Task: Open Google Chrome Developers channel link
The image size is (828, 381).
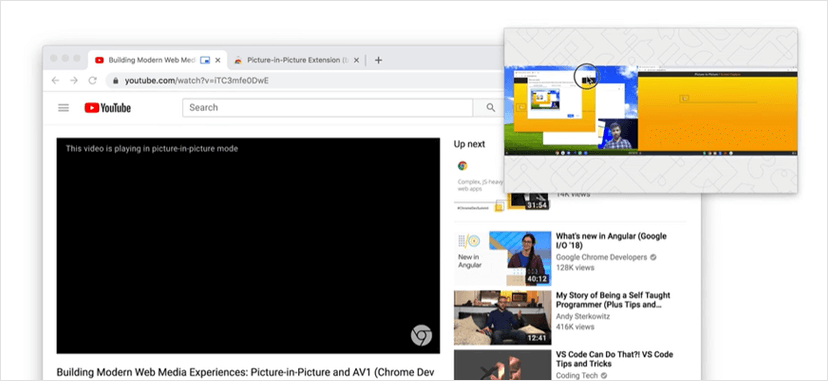Action: [601, 257]
